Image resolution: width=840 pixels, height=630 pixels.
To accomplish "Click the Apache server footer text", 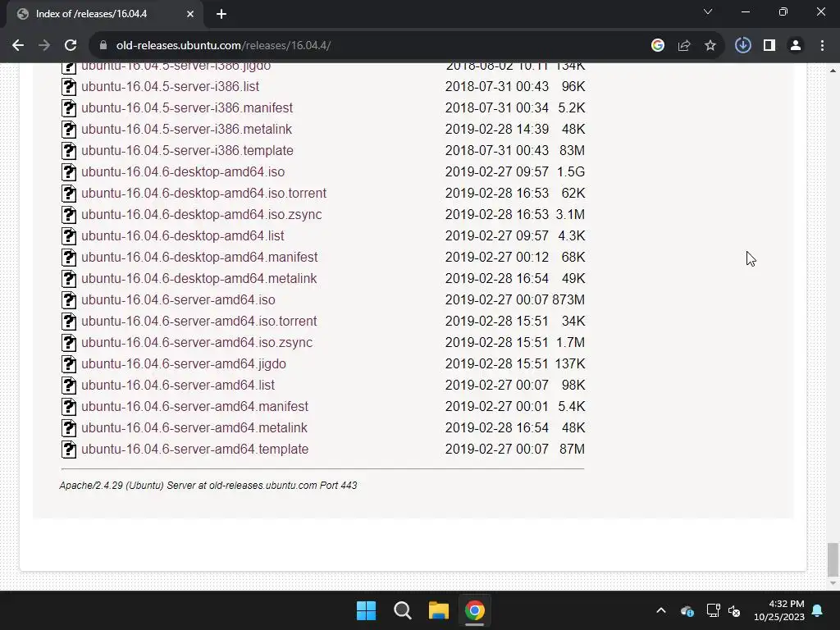I will point(208,486).
